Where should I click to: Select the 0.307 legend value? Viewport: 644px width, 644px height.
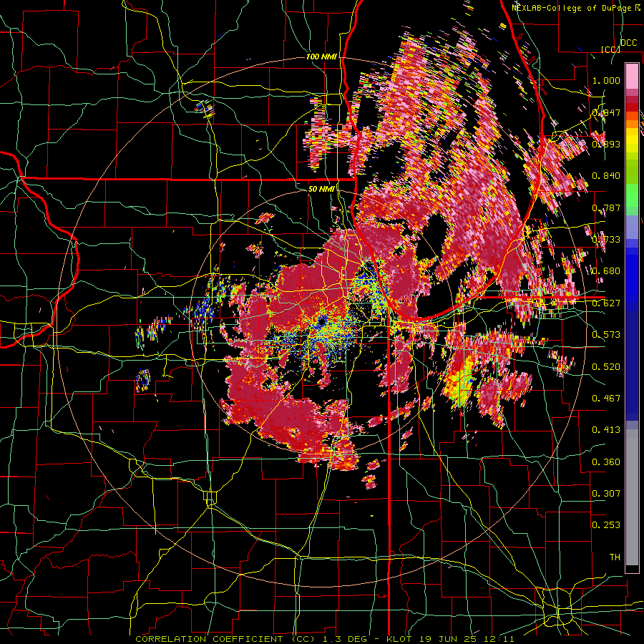point(606,494)
